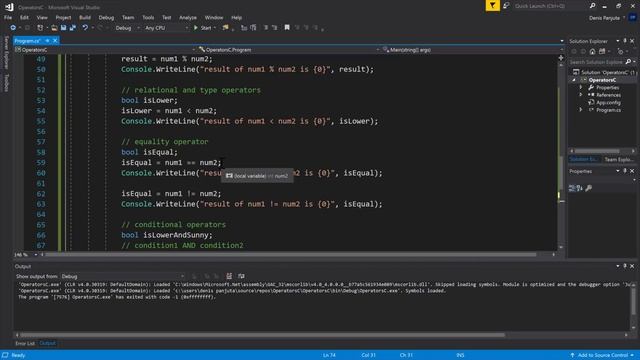Switch to the Error List tab

[25, 343]
